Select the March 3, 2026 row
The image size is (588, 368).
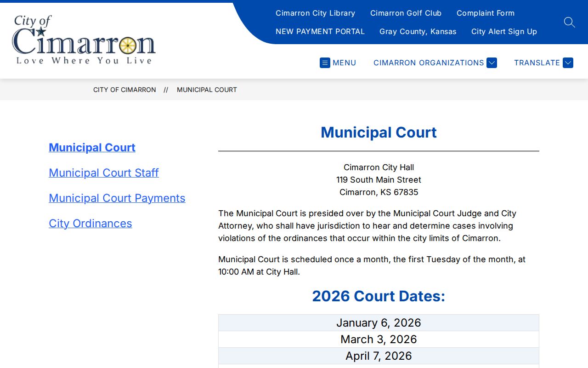pos(379,339)
